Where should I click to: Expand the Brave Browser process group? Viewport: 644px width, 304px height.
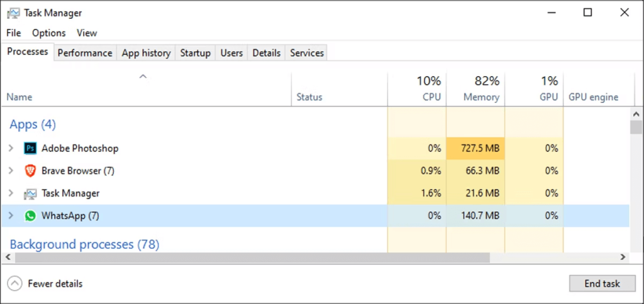(x=11, y=171)
